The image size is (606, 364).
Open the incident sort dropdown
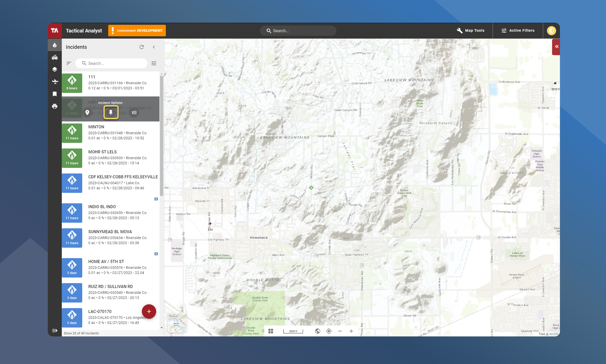[x=69, y=63]
